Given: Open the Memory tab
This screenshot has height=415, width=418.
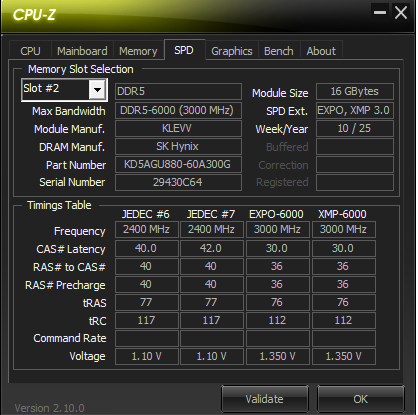Looking at the screenshot, I should pyautogui.click(x=138, y=51).
